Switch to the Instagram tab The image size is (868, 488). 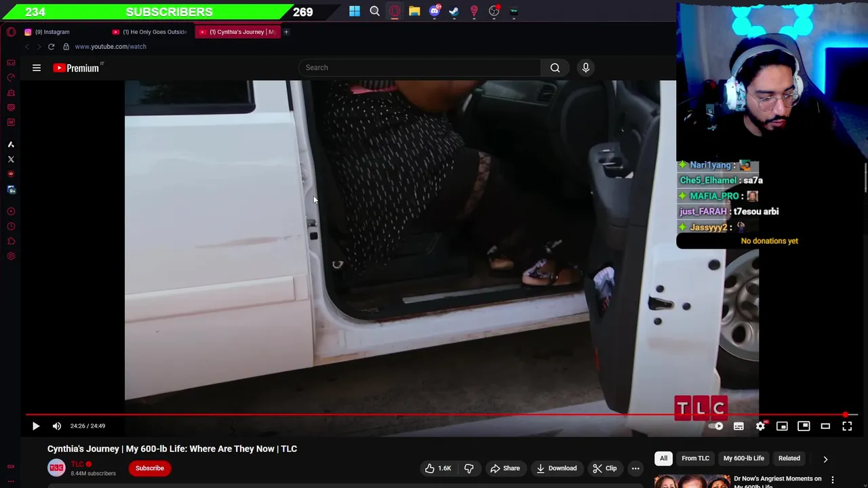pyautogui.click(x=52, y=32)
